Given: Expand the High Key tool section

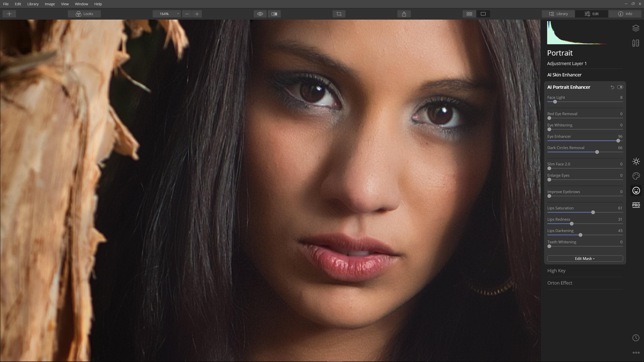Looking at the screenshot, I should (x=556, y=271).
